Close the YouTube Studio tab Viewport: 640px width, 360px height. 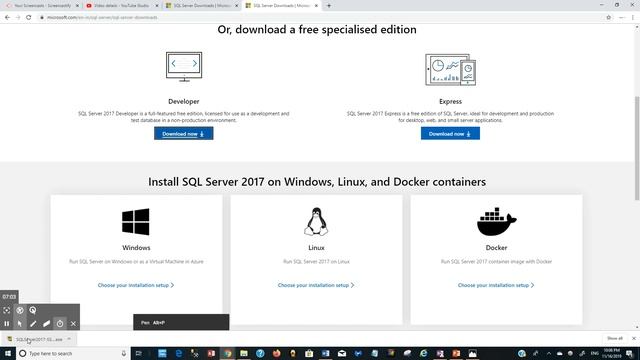click(157, 6)
